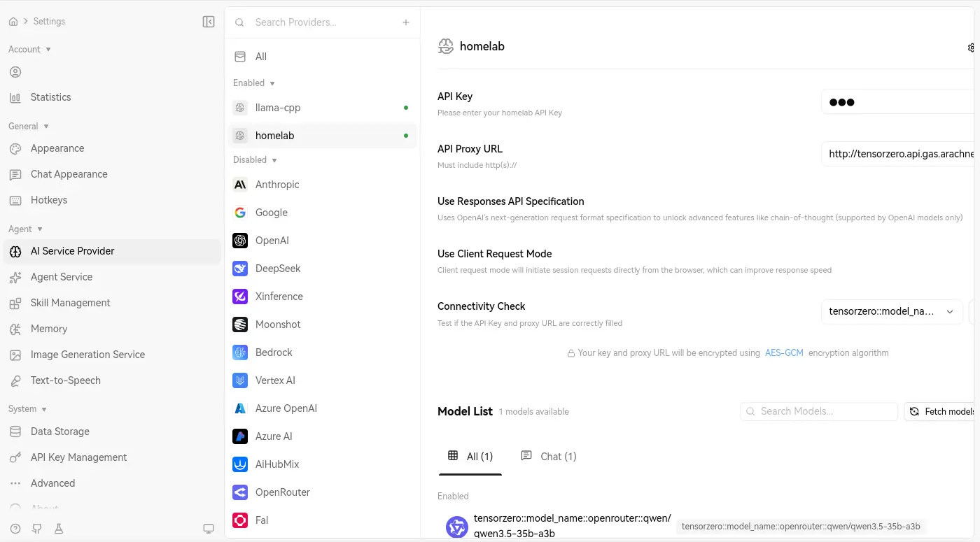
Task: Open the OpenRouter provider entry
Action: coord(282,492)
